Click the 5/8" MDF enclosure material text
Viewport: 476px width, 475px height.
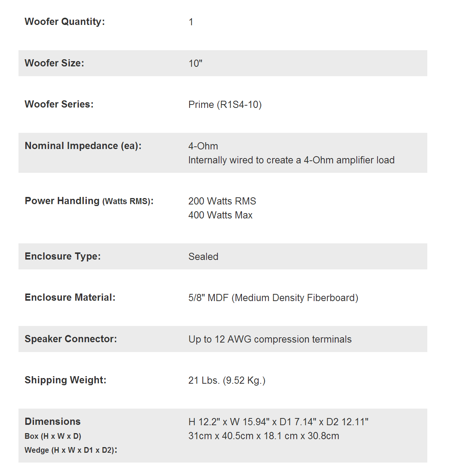(x=273, y=298)
